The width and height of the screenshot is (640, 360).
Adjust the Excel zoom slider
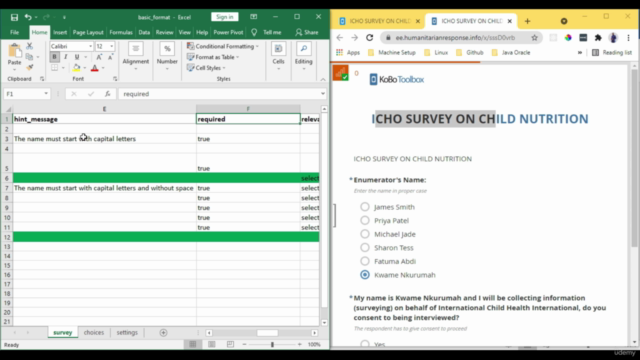[x=272, y=344]
